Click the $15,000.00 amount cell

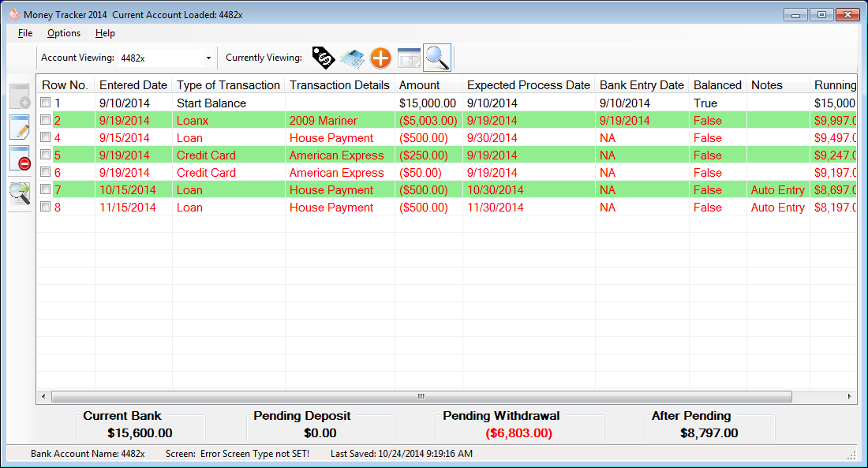pos(428,103)
